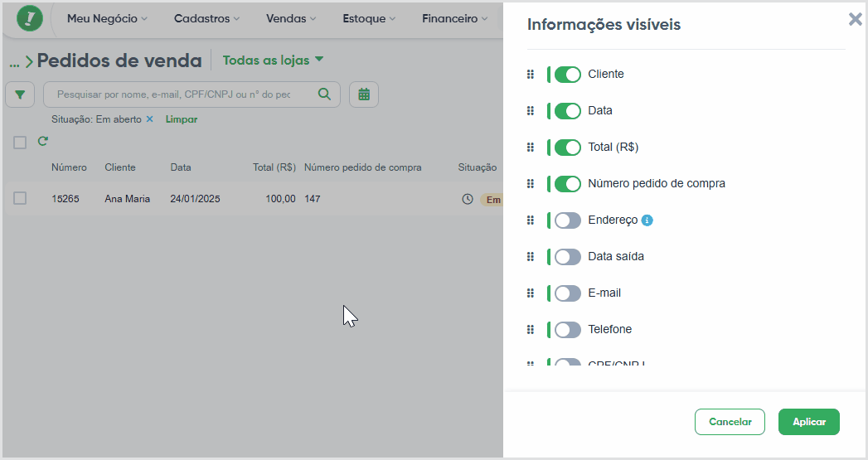Click the Cliente column header

[x=120, y=167]
